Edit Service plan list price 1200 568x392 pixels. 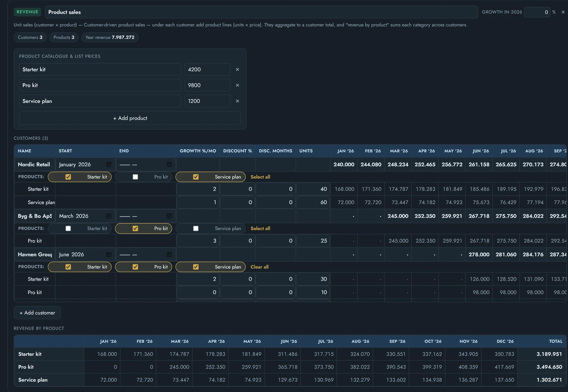point(207,101)
